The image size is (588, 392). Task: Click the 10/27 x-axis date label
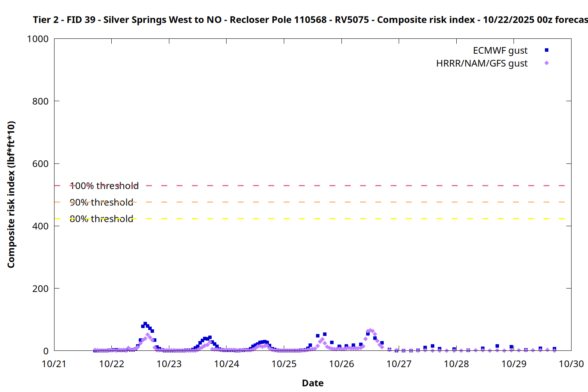pyautogui.click(x=399, y=364)
